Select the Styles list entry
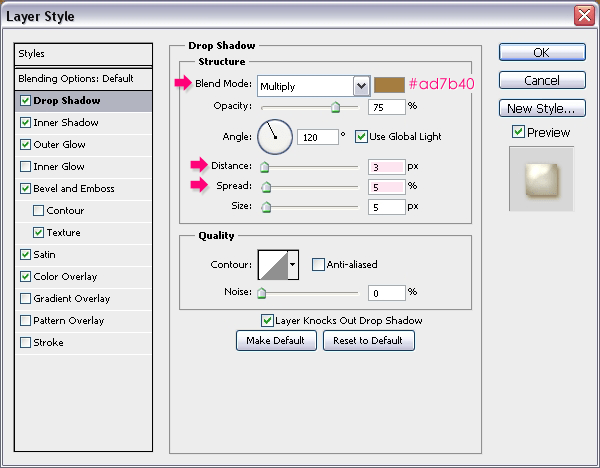The height and width of the screenshot is (468, 600). [x=83, y=54]
